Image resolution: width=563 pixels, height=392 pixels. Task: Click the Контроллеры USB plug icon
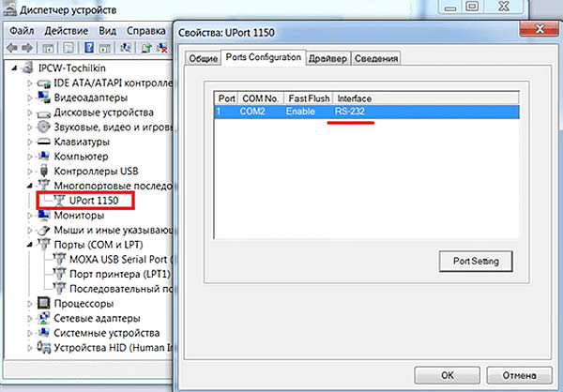pos(44,171)
